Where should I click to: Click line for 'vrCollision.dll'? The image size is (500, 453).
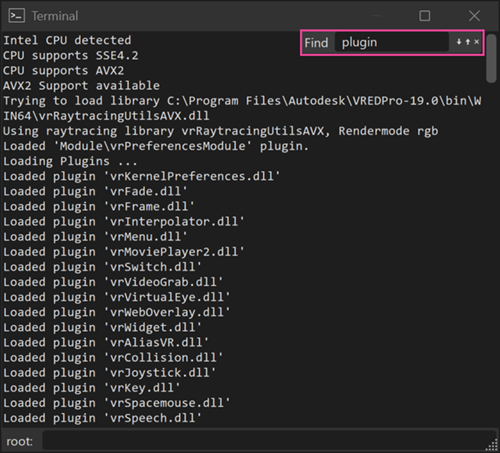(x=113, y=358)
